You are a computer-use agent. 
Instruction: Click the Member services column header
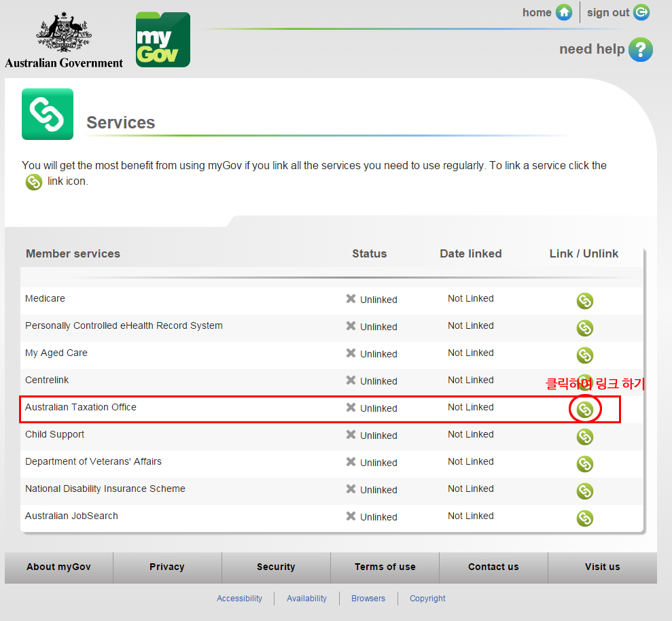(73, 253)
